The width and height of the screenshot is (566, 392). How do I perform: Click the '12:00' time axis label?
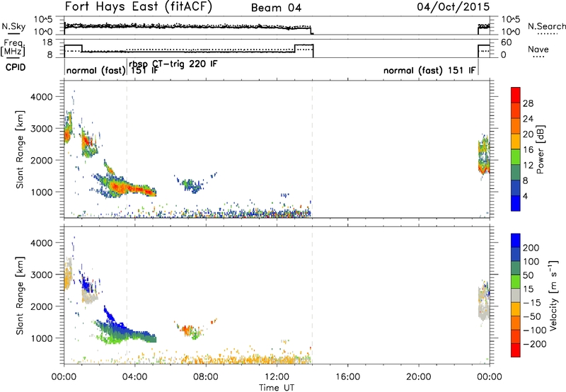click(x=277, y=377)
